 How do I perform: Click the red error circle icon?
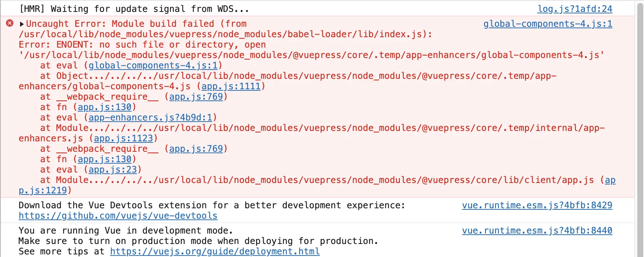point(10,23)
